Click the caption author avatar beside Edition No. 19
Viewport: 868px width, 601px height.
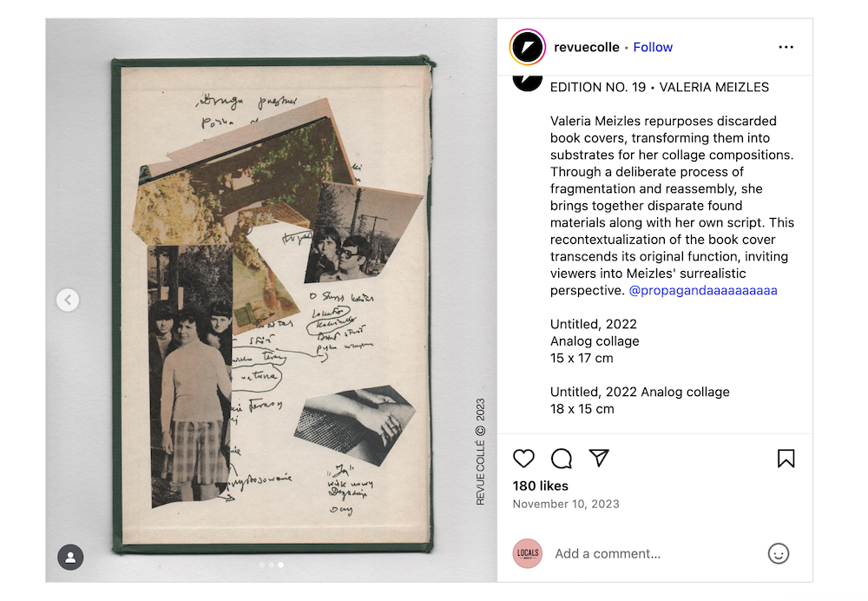527,82
